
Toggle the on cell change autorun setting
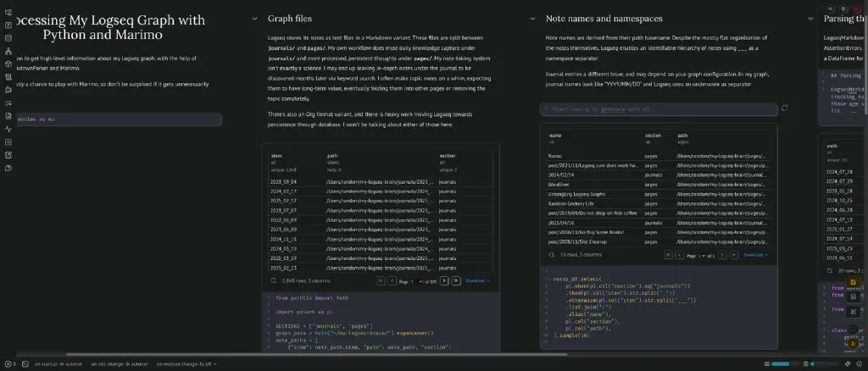coord(119,363)
